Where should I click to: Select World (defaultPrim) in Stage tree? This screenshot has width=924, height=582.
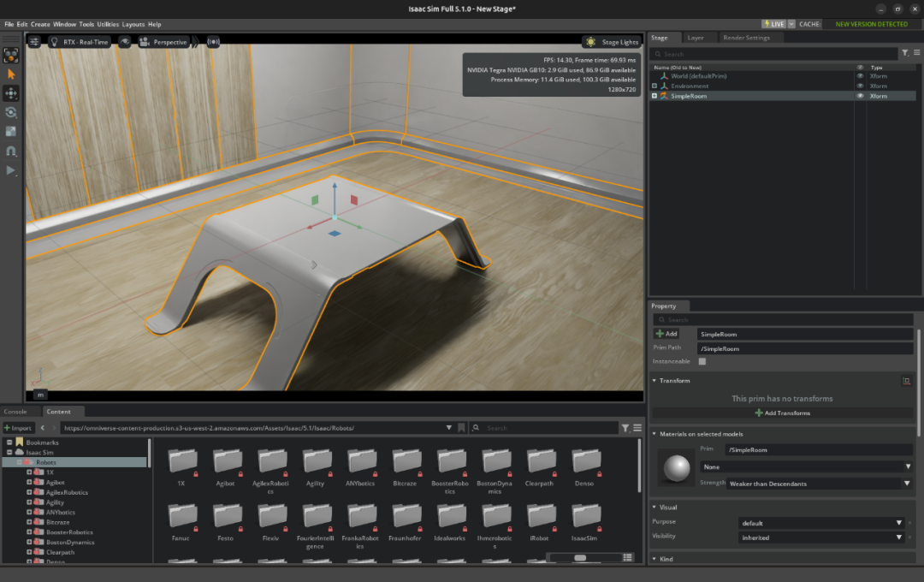point(698,76)
